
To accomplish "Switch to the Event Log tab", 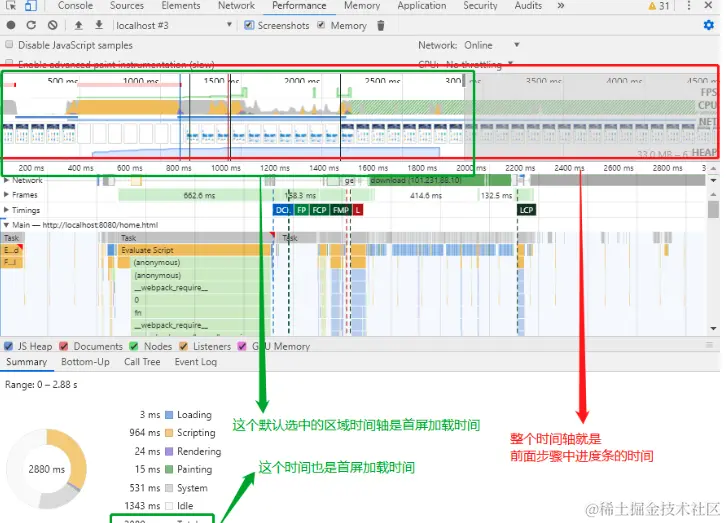I will pyautogui.click(x=196, y=362).
